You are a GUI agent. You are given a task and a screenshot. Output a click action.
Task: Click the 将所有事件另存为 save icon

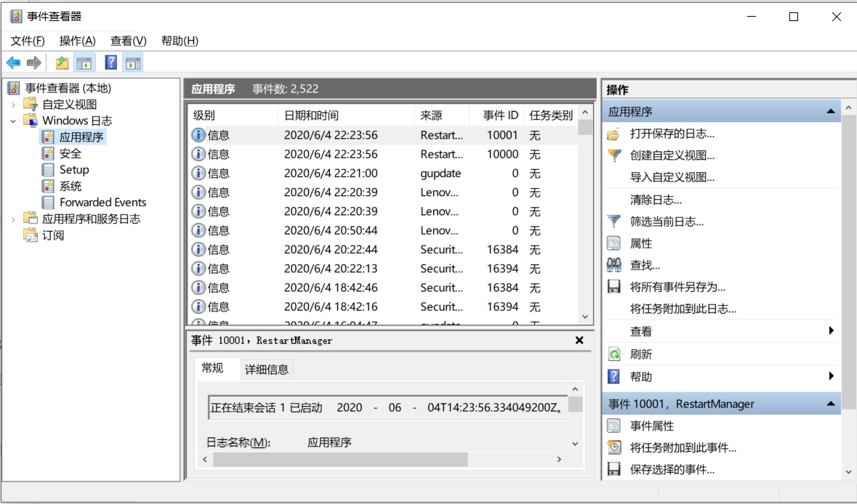click(x=613, y=287)
